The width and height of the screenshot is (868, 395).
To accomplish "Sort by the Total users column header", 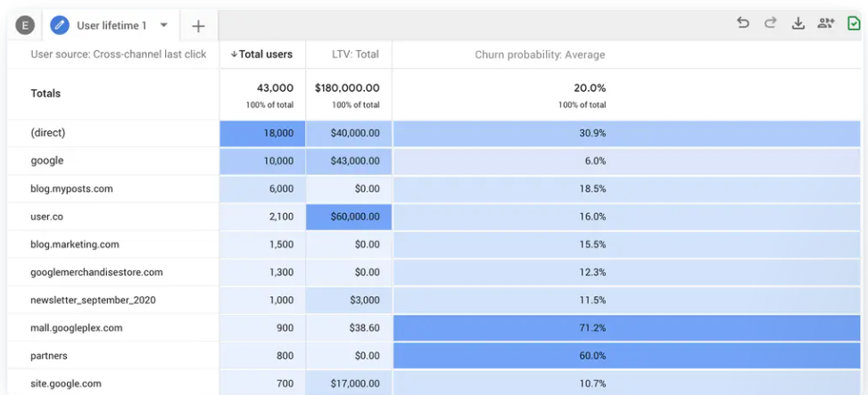I will tap(262, 54).
